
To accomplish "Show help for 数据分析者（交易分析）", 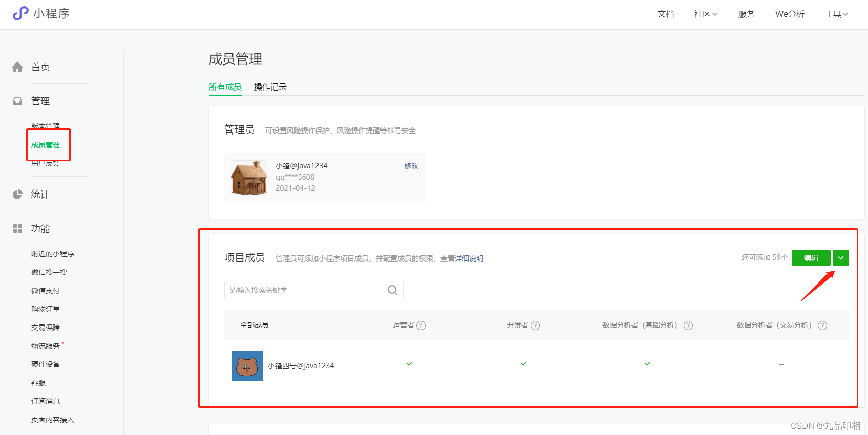I will (822, 325).
